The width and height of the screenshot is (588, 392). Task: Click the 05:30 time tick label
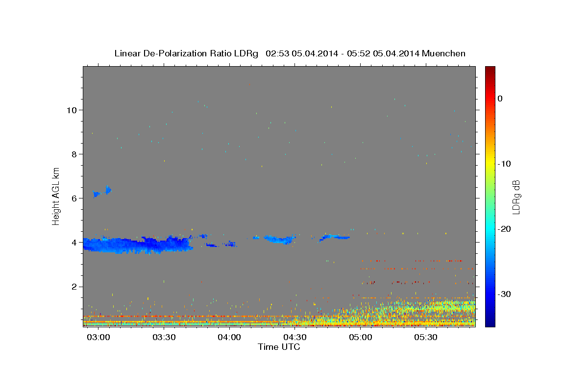[x=426, y=338]
